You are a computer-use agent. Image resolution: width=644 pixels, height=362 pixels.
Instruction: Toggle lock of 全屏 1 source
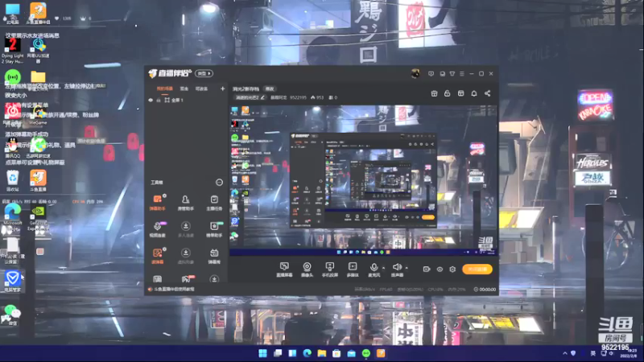click(x=159, y=100)
